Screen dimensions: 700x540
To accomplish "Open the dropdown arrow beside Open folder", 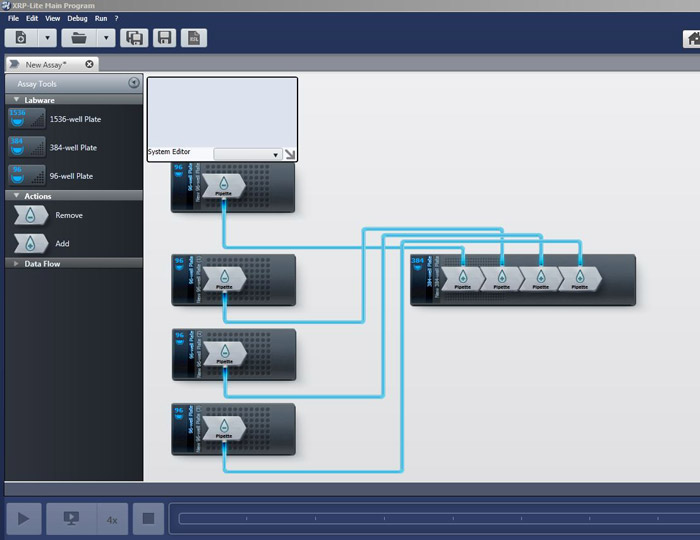I will tap(106, 38).
